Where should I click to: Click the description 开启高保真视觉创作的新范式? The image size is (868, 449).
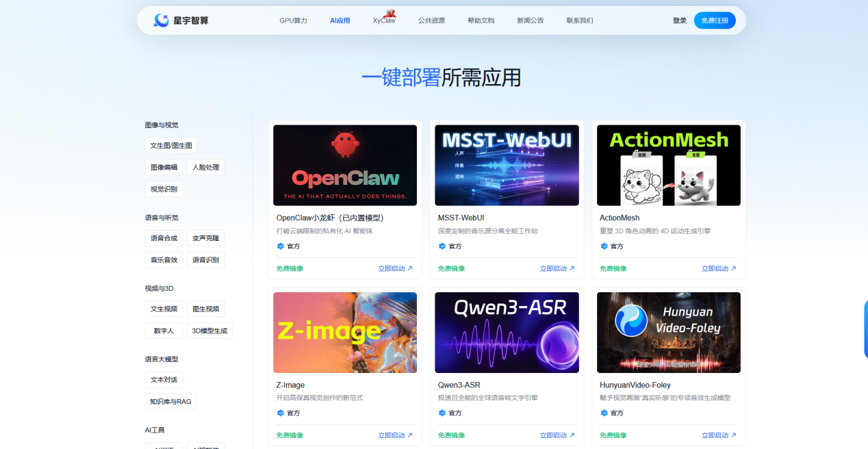(x=320, y=398)
